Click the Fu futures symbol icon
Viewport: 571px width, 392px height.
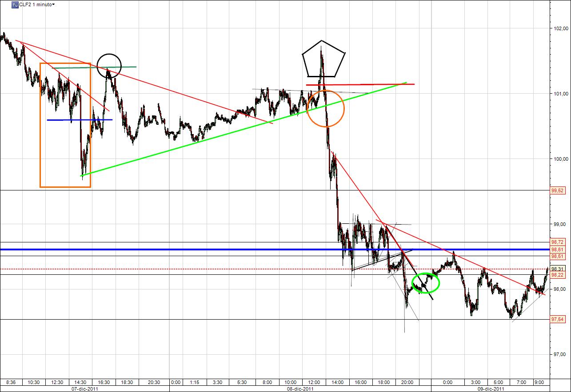click(x=15, y=4)
